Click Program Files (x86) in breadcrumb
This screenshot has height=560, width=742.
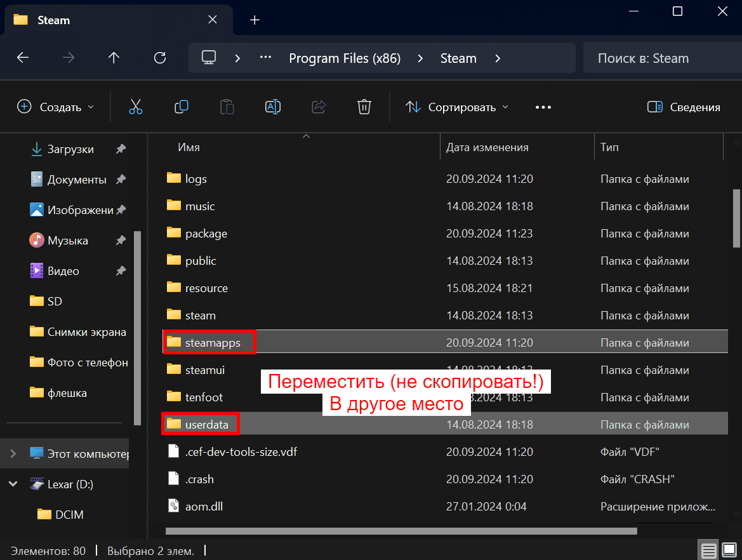click(x=345, y=58)
